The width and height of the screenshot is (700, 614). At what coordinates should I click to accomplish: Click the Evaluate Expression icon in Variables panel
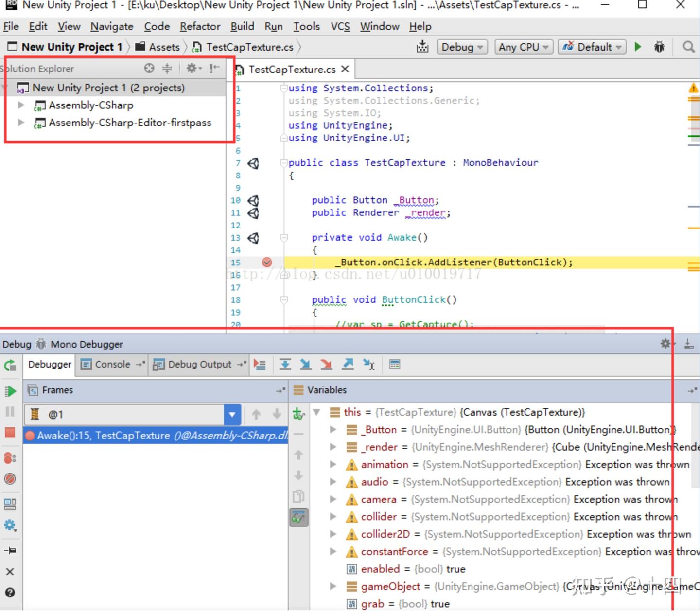(395, 364)
